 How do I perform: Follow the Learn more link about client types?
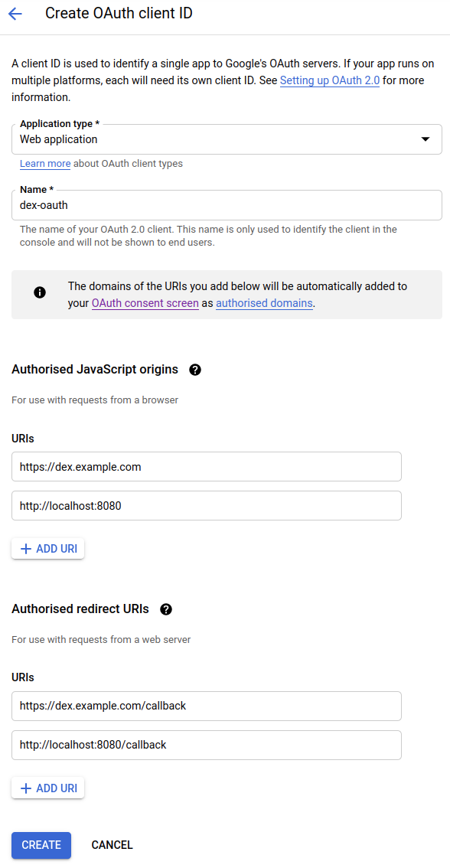pyautogui.click(x=44, y=164)
